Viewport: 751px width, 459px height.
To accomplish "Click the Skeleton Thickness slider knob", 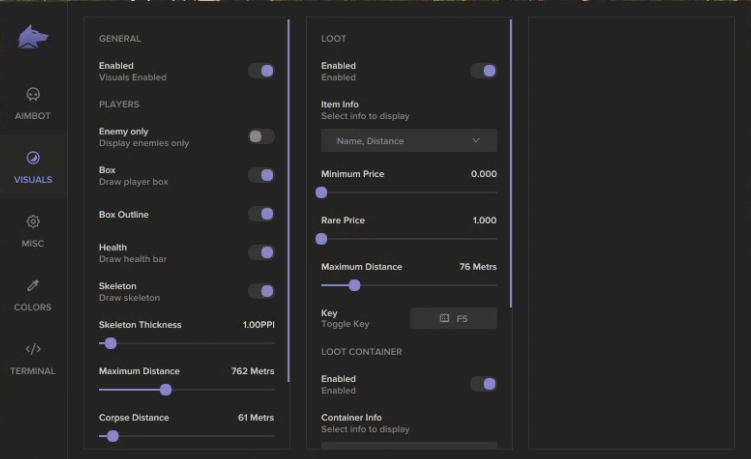I will [x=111, y=344].
